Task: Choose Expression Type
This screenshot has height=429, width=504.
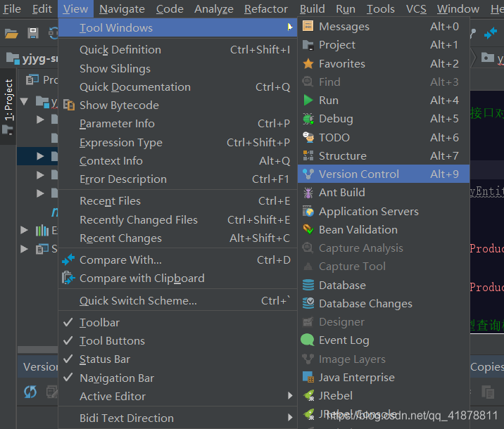Action: [177, 142]
